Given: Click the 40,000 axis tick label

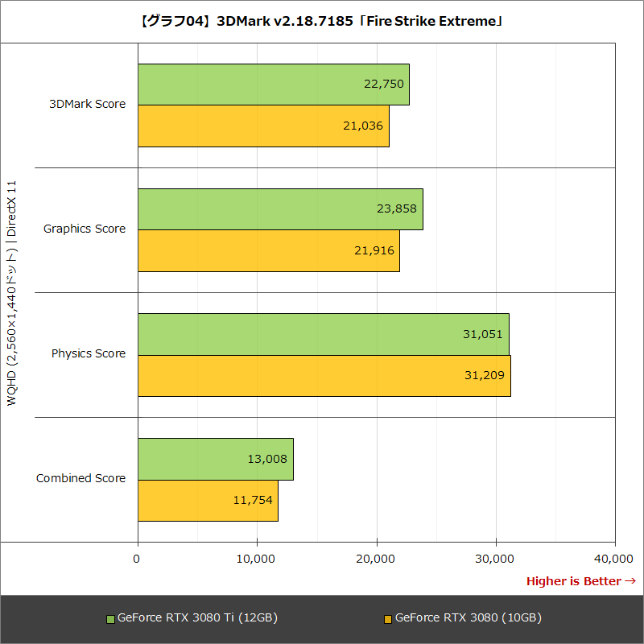Looking at the screenshot, I should point(613,557).
